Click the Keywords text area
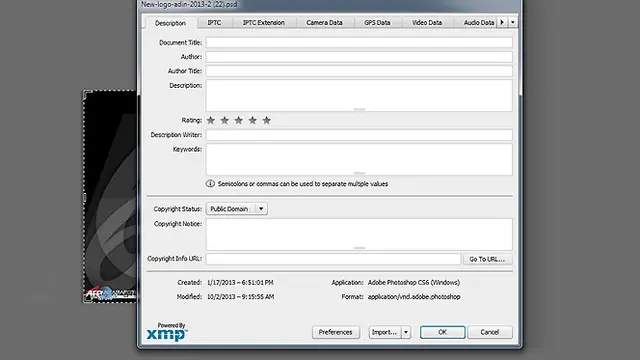The height and width of the screenshot is (360, 640). (x=359, y=160)
